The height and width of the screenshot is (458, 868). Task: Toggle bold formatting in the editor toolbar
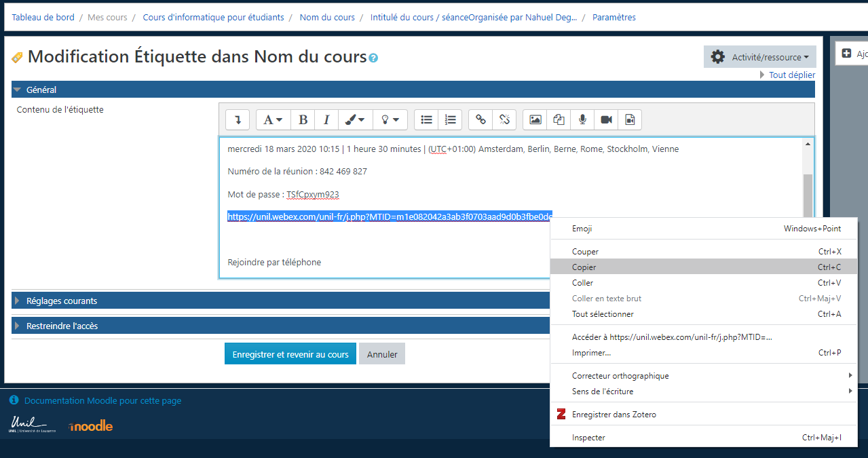pyautogui.click(x=303, y=119)
